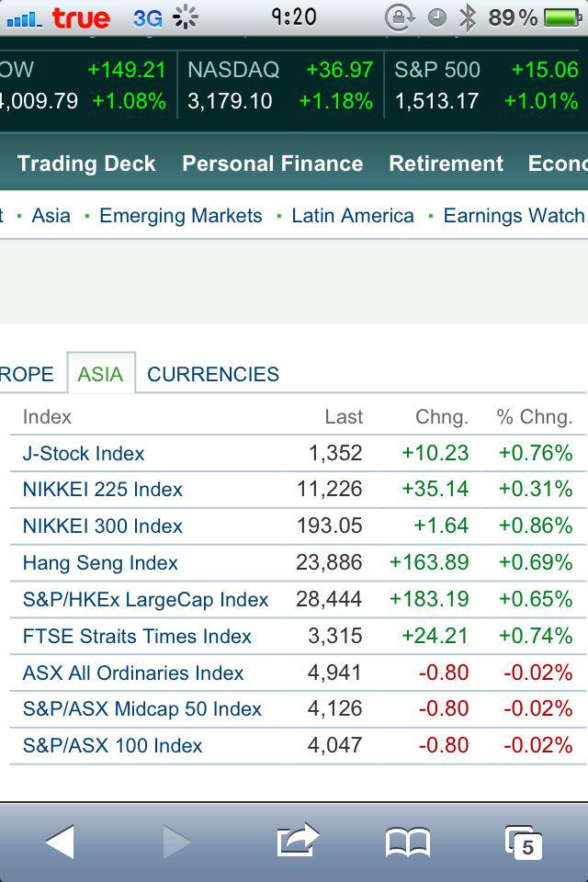Tap the Safari forward arrow button

point(176,842)
